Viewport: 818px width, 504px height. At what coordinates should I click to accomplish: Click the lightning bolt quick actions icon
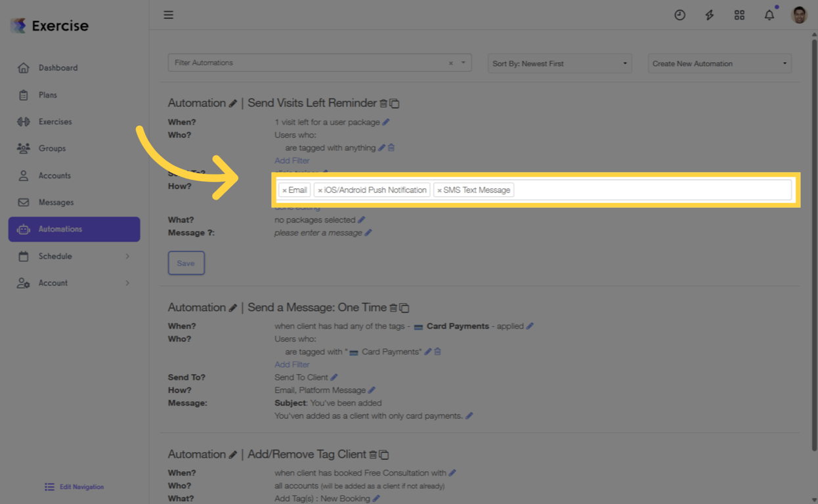pos(710,14)
